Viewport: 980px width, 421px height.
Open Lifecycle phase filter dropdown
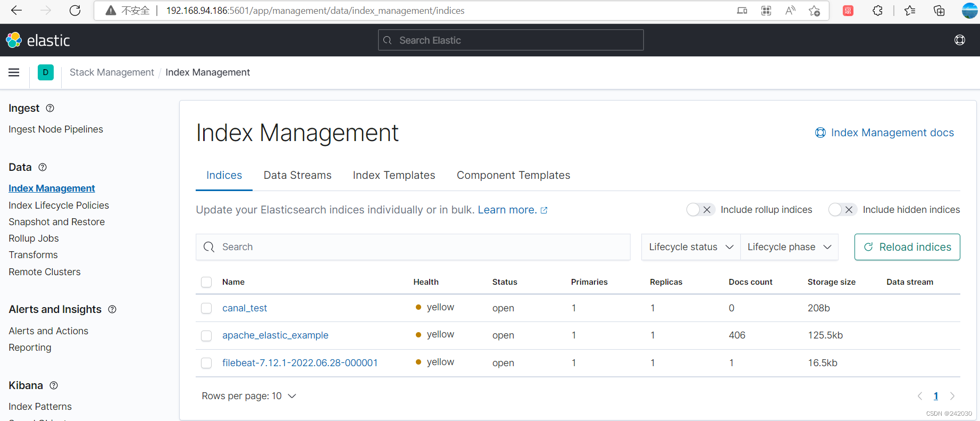(789, 247)
